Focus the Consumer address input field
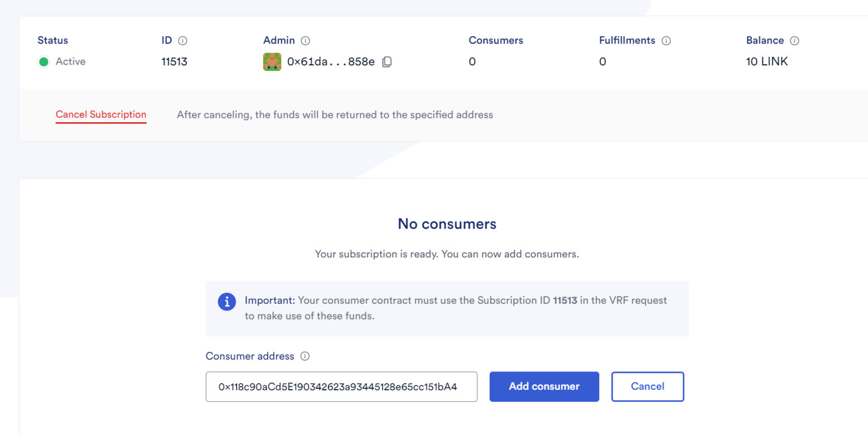Viewport: 868px width, 435px height. click(341, 386)
